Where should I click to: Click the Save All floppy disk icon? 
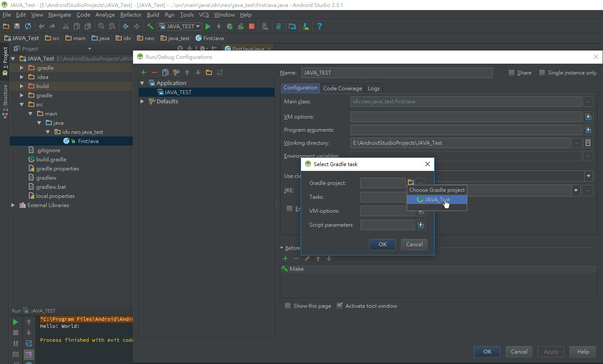17,26
